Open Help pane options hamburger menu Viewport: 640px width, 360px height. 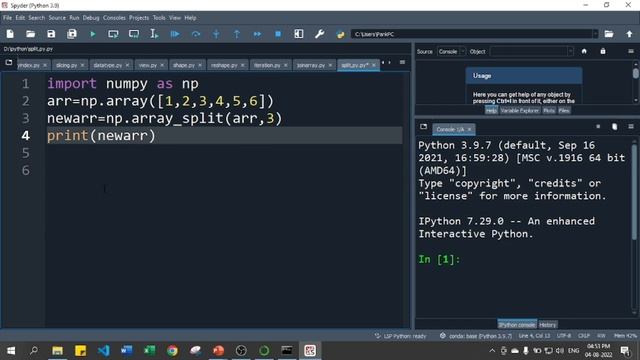631,51
